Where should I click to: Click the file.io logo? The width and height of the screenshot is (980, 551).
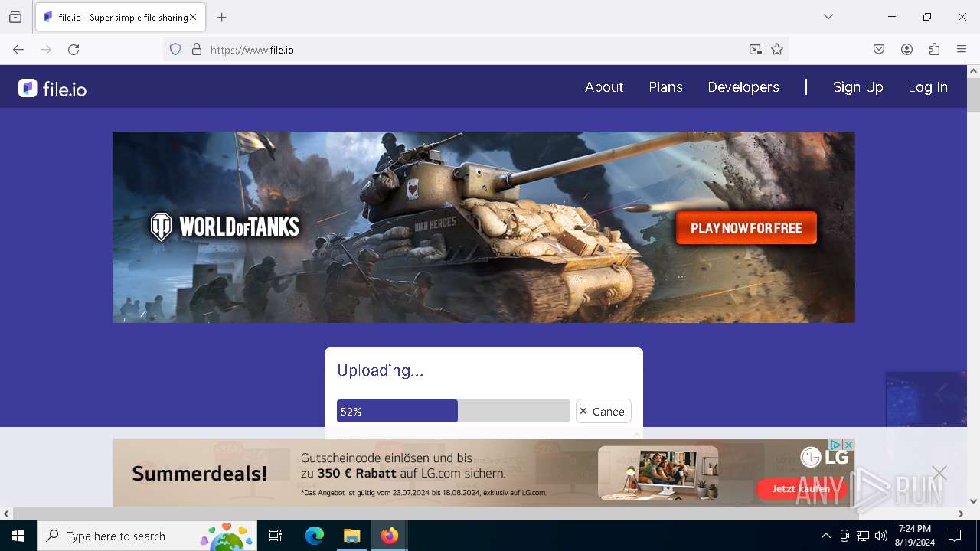52,89
